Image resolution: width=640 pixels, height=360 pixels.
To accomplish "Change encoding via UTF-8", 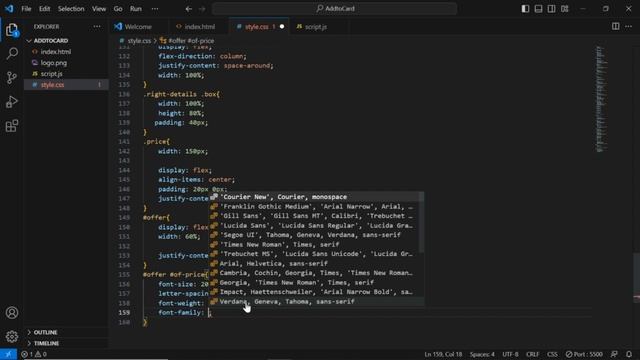I will (x=510, y=354).
